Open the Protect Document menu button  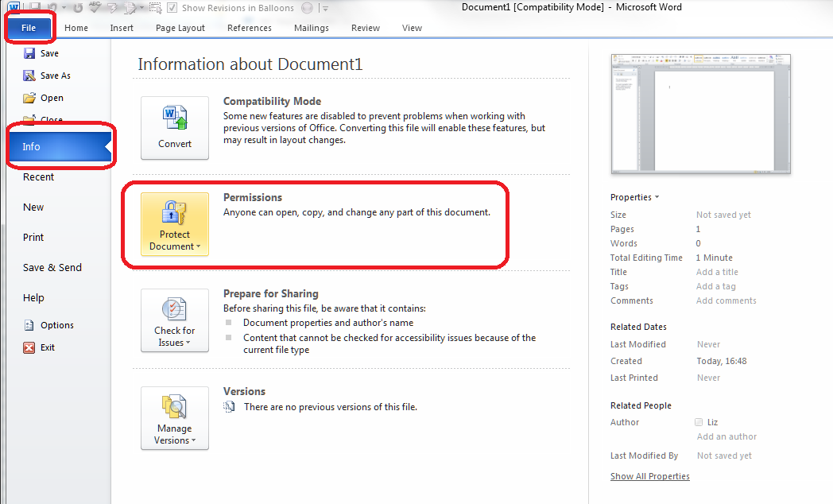(175, 224)
